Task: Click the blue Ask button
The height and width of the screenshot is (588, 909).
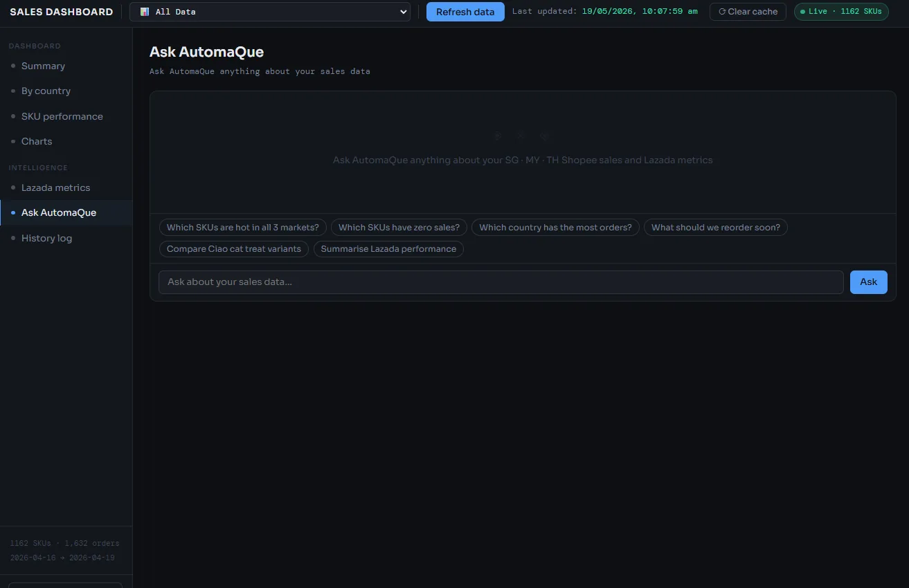Action: pyautogui.click(x=868, y=282)
